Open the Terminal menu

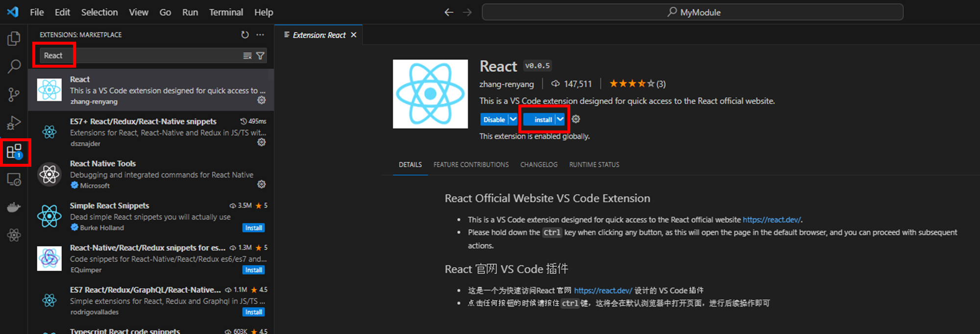point(226,12)
